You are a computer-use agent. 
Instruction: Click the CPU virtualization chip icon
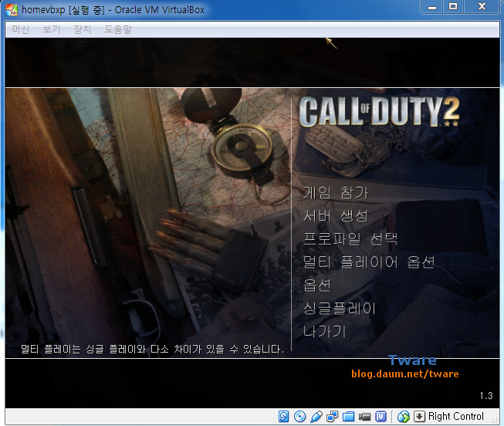point(381,417)
